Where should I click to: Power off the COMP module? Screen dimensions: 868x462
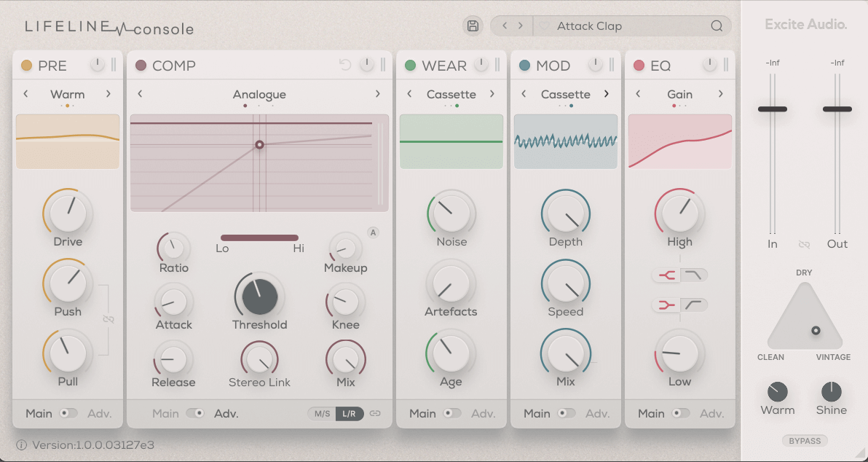coord(367,65)
